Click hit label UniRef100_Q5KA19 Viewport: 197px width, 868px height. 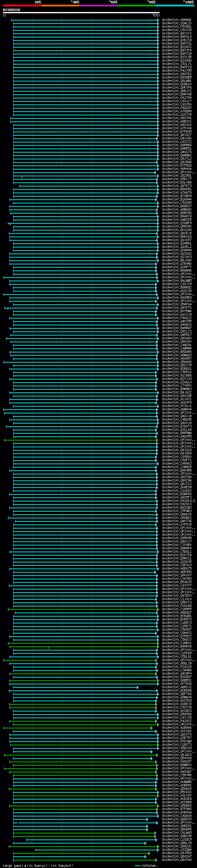[x=176, y=789]
